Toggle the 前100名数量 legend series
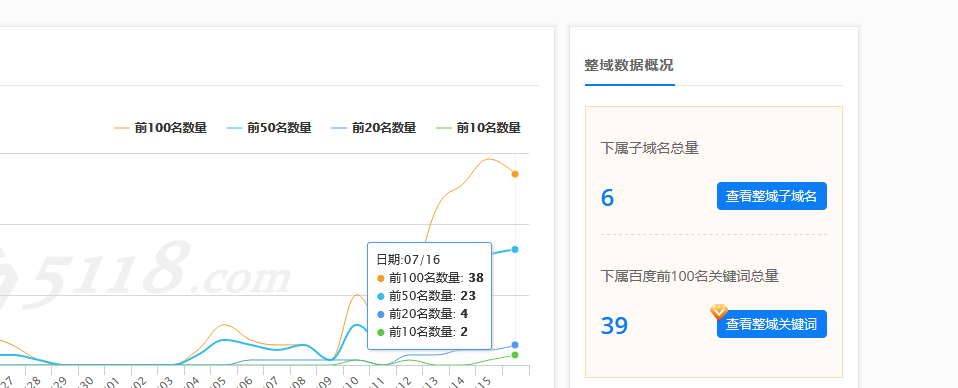The height and width of the screenshot is (388, 958). [161, 128]
